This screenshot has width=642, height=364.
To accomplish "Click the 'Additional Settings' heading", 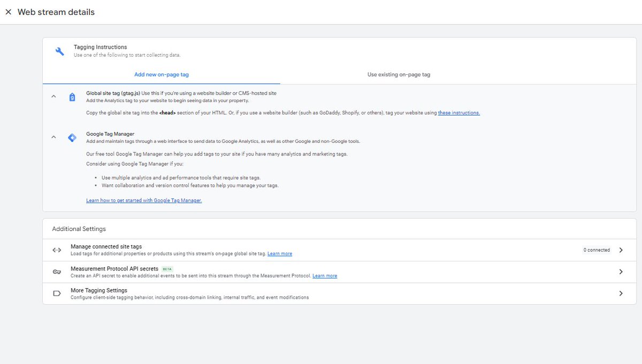I will [79, 229].
